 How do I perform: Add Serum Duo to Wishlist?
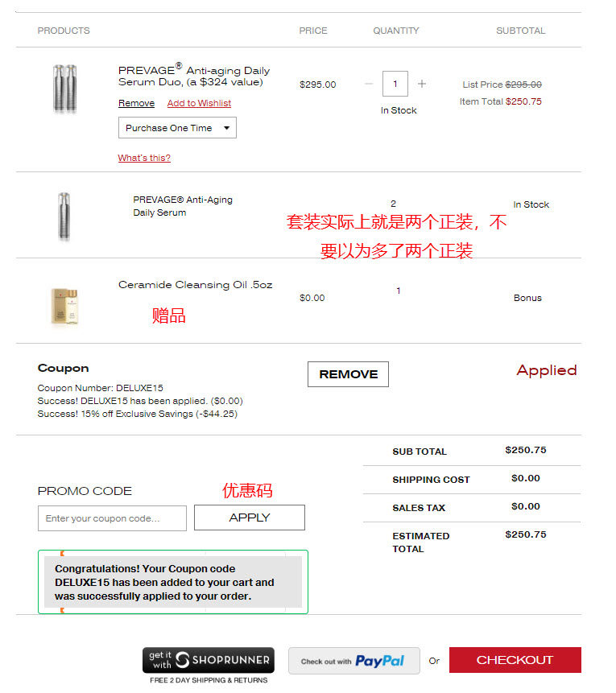[x=199, y=103]
